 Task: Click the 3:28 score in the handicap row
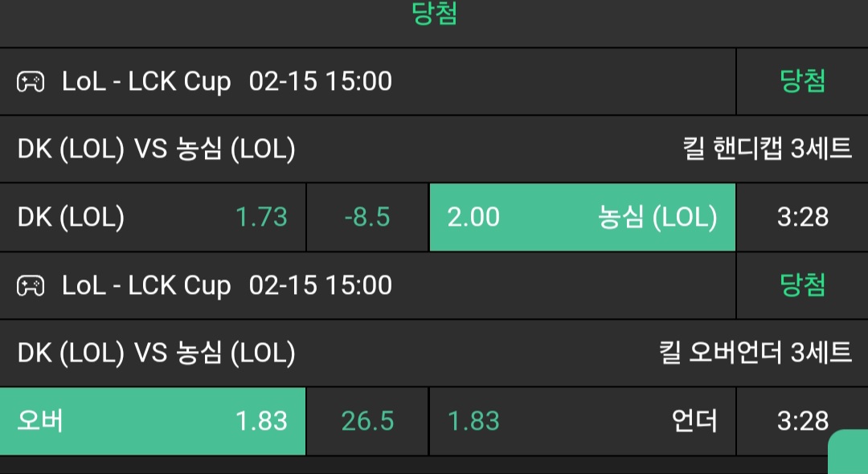pyautogui.click(x=802, y=217)
